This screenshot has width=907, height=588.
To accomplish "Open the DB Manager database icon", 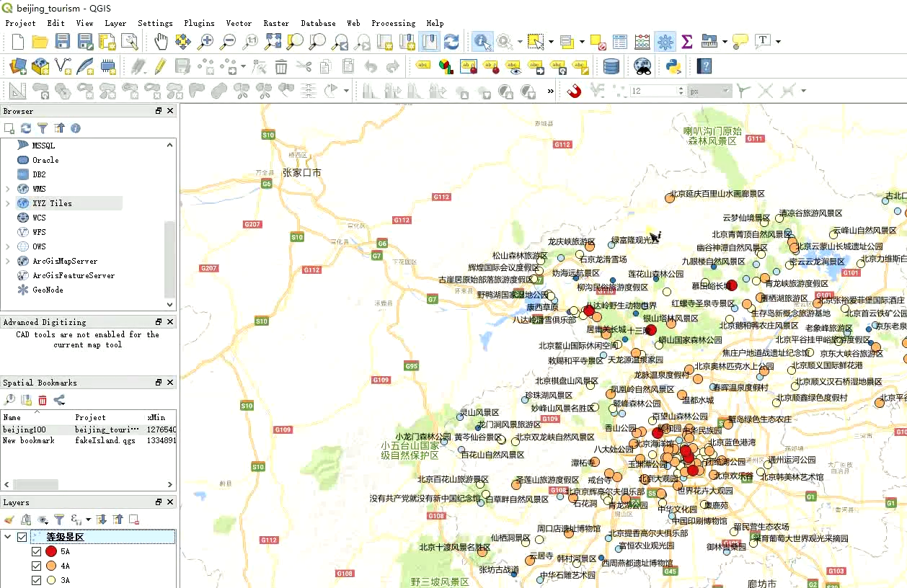I will pyautogui.click(x=611, y=67).
